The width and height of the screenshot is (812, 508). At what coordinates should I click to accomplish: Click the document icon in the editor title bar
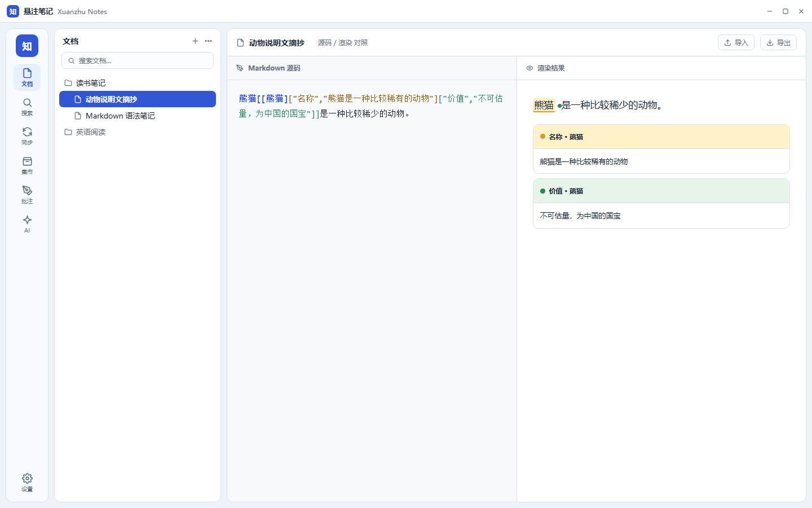pyautogui.click(x=241, y=43)
